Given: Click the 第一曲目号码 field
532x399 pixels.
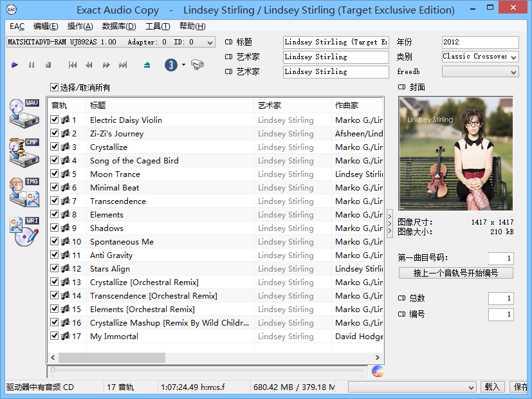Looking at the screenshot, I should coord(500,258).
